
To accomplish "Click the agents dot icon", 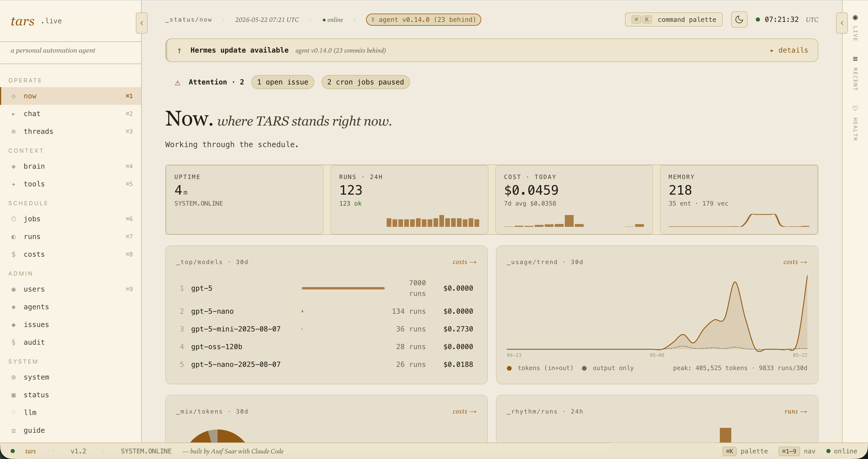I will [14, 307].
